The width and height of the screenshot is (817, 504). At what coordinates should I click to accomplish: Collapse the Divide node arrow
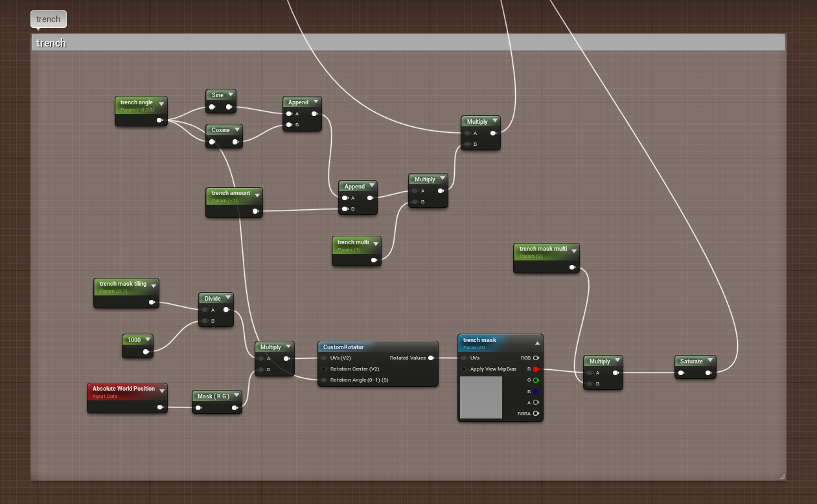(x=227, y=299)
